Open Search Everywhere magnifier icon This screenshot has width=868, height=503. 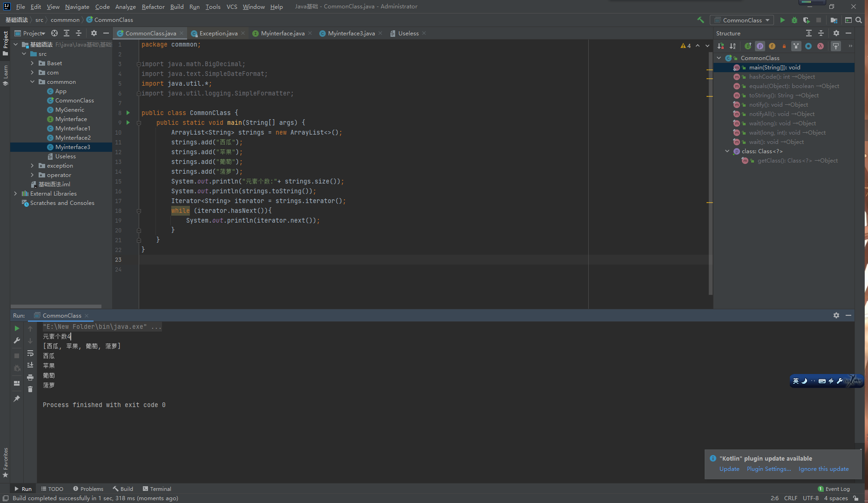tap(859, 20)
